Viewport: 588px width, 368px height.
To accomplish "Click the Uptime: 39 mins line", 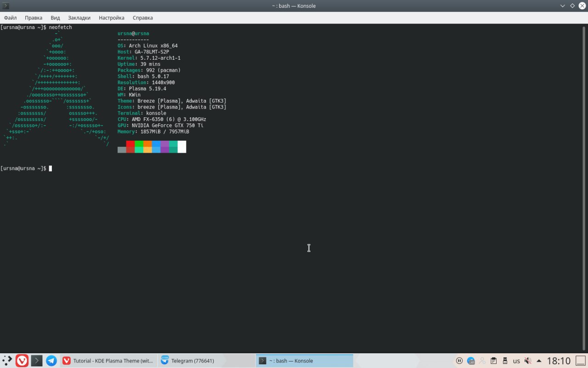I will [139, 64].
